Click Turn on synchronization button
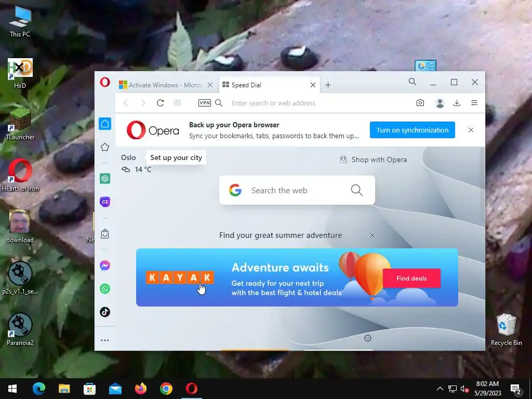The height and width of the screenshot is (399, 532). pos(412,130)
